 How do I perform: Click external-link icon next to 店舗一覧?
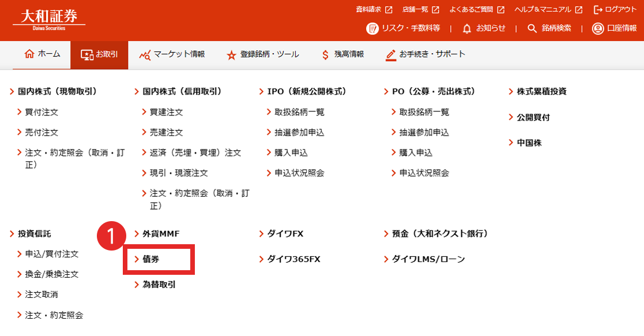tap(436, 10)
